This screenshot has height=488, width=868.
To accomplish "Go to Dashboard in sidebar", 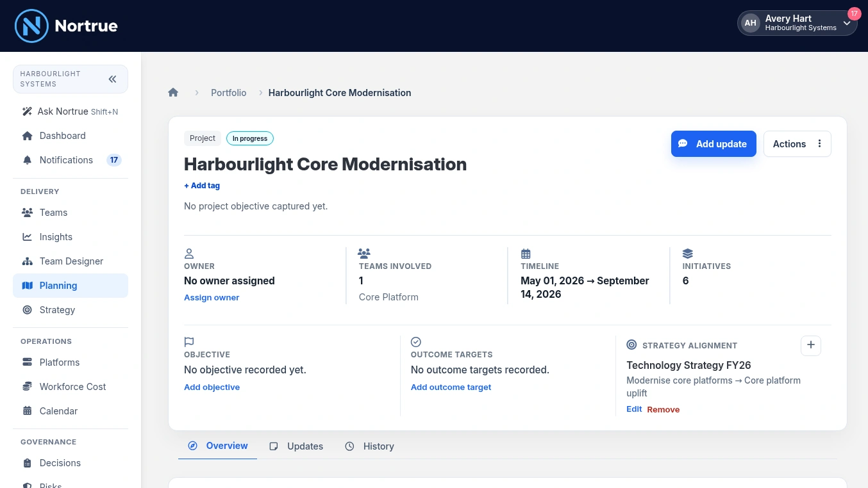I will point(71,136).
